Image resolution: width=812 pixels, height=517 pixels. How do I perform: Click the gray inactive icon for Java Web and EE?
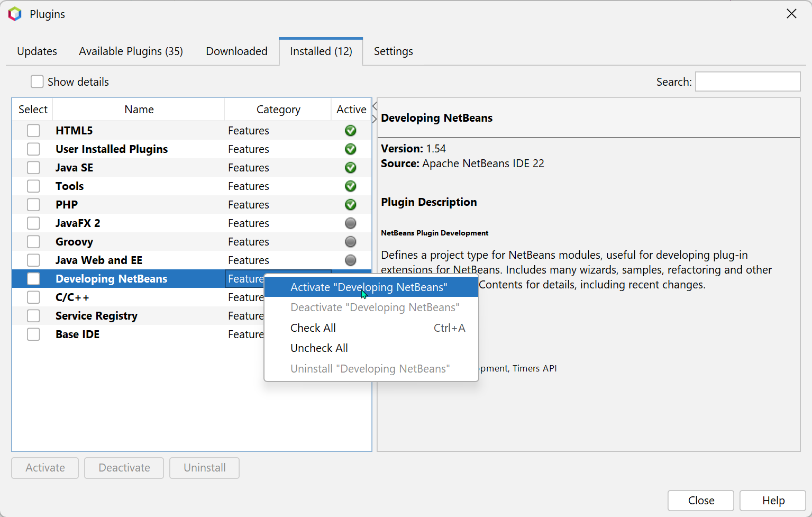350,260
